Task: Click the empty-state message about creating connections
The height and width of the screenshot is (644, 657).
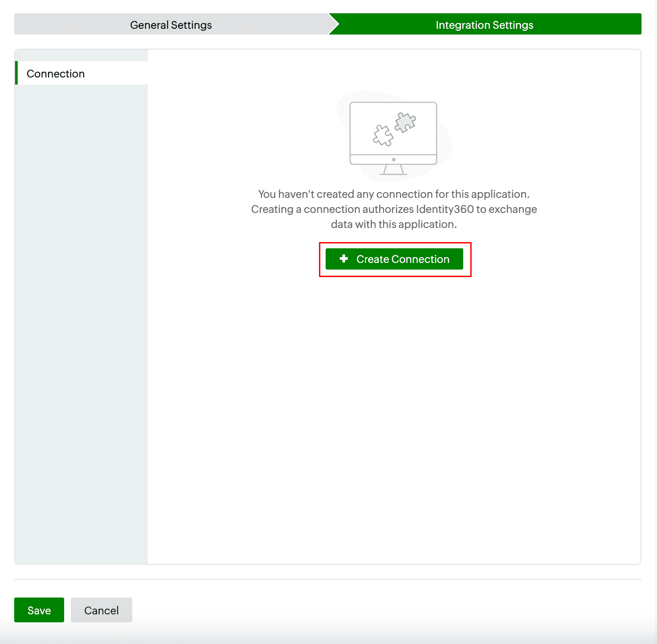Action: tap(394, 209)
